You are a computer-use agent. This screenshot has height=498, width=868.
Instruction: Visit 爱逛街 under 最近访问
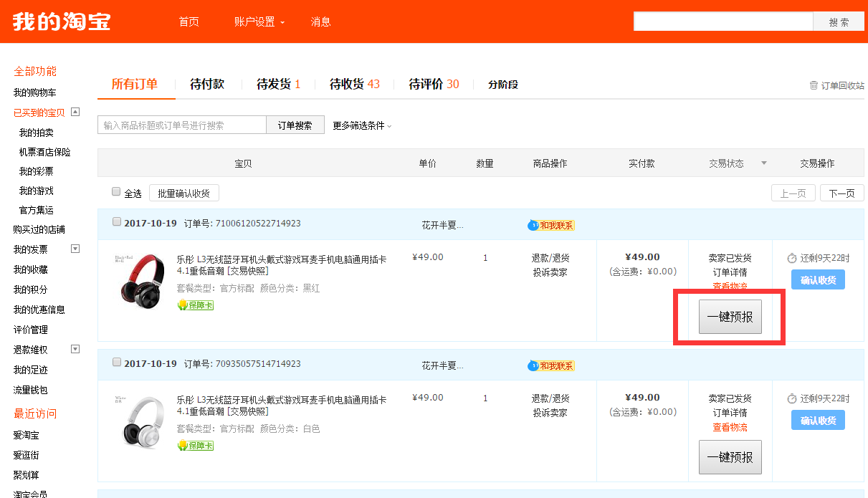tap(27, 455)
